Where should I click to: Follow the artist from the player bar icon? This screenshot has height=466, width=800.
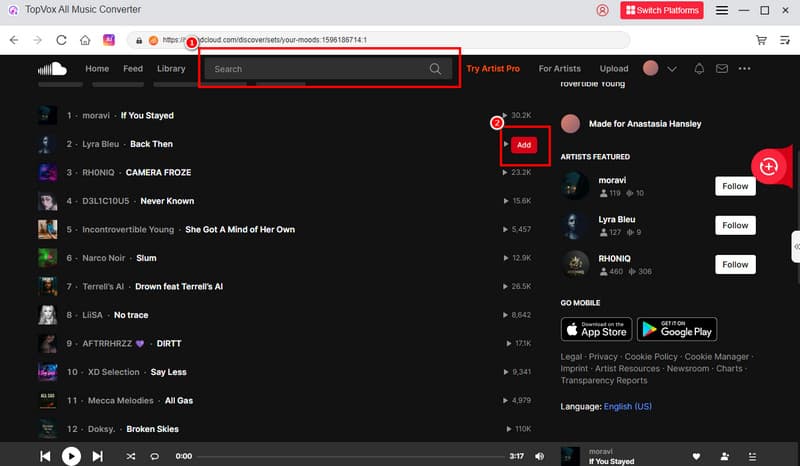(x=724, y=457)
